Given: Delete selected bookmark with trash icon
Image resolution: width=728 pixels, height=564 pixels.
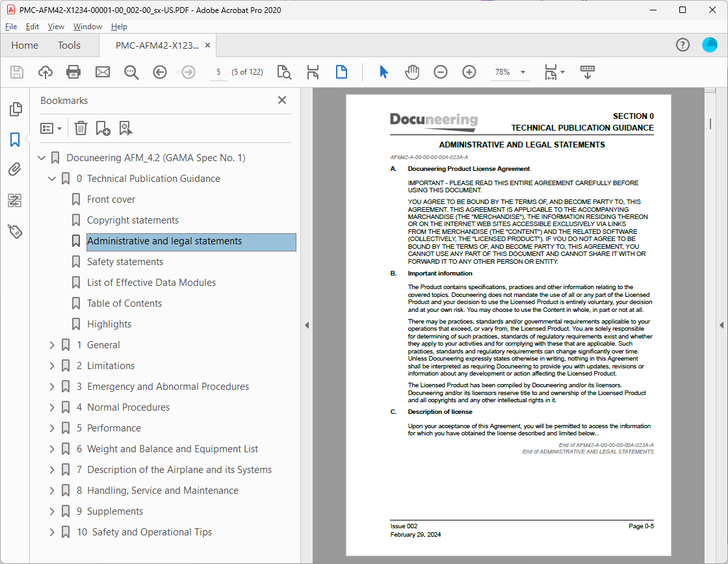Looking at the screenshot, I should pos(81,128).
